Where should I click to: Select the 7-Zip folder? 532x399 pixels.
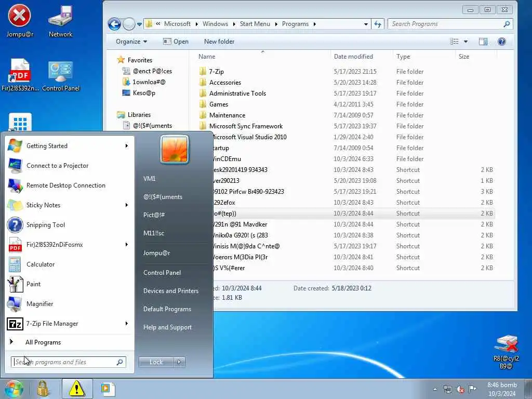(x=216, y=72)
